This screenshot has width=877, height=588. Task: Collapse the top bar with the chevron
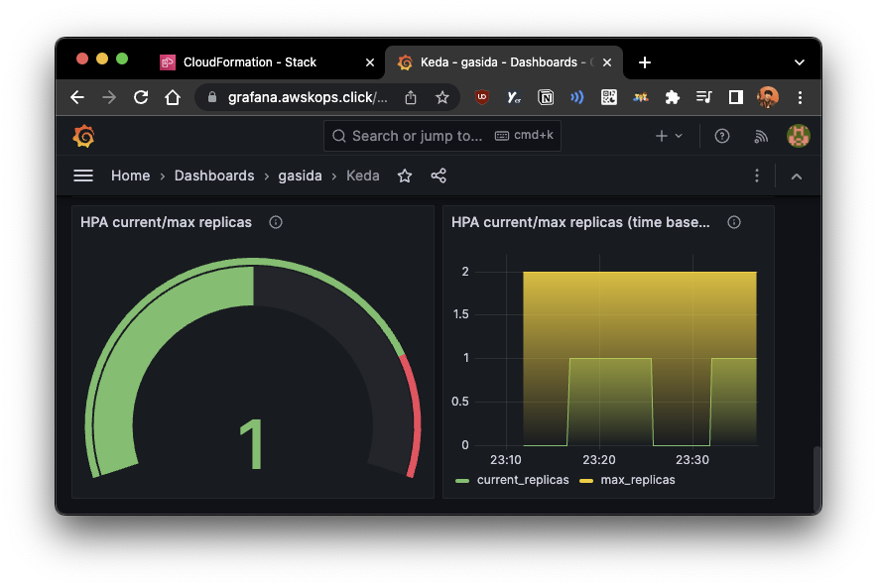coord(797,176)
